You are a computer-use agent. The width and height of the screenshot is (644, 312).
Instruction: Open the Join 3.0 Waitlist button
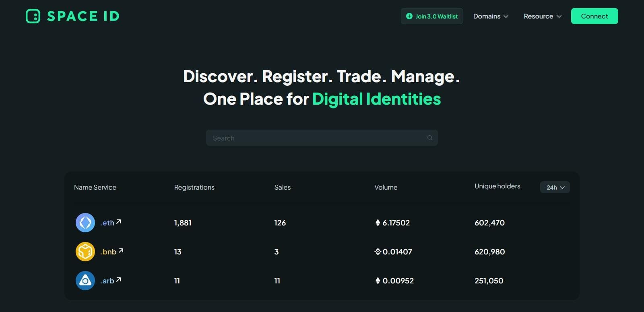(x=432, y=16)
